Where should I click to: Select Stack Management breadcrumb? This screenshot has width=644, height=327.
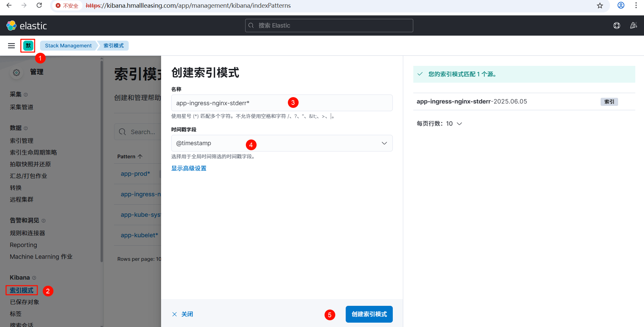(x=68, y=46)
